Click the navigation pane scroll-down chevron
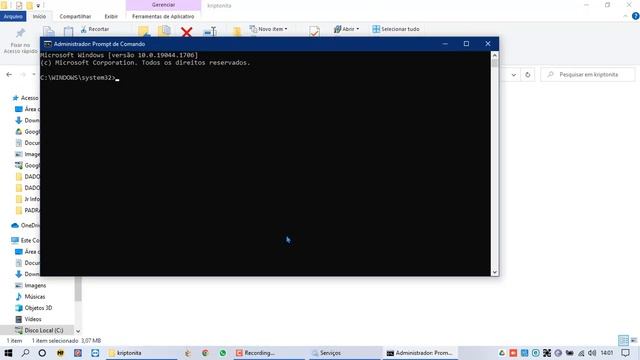 coord(78,331)
